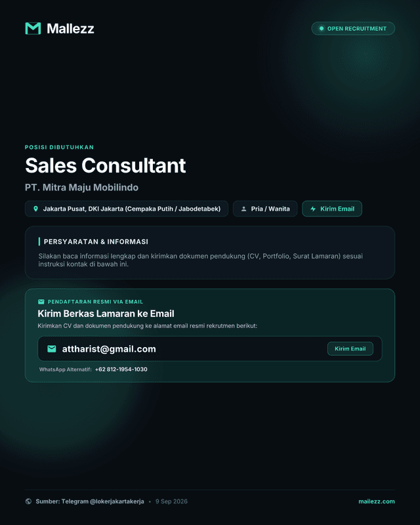Click the green dot in the recruitment badge
The height and width of the screenshot is (525, 420).
point(321,28)
